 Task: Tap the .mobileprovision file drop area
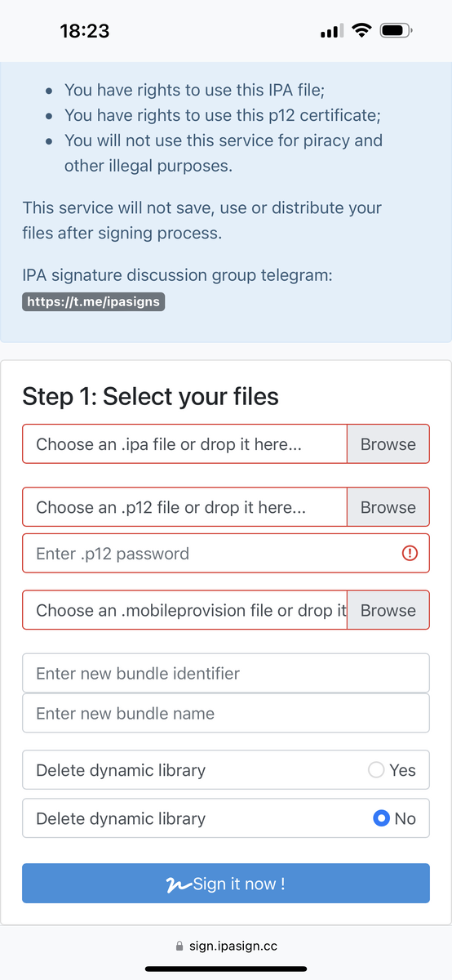coord(185,610)
